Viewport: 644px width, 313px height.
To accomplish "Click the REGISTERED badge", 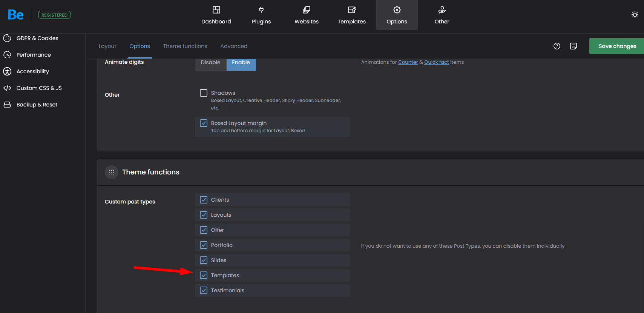I will (54, 15).
